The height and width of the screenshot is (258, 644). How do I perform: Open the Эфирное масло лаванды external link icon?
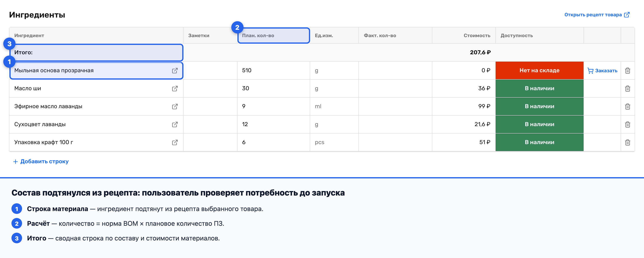(x=175, y=107)
